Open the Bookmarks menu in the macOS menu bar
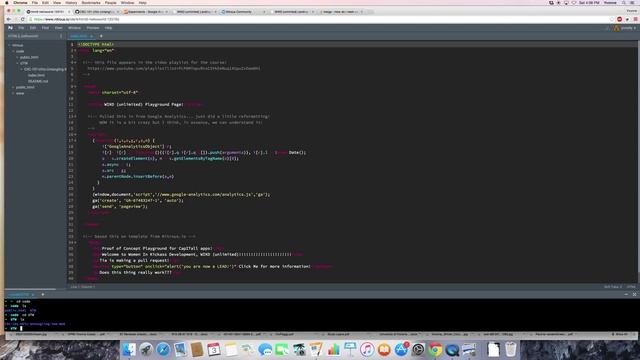The height and width of the screenshot is (360, 640). 91,2
